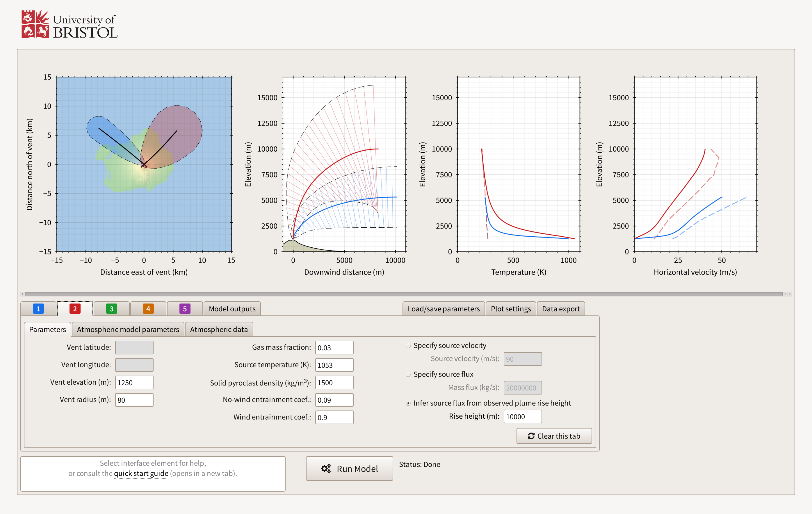The image size is (812, 514).
Task: Select the purple source tab 5
Action: [184, 309]
